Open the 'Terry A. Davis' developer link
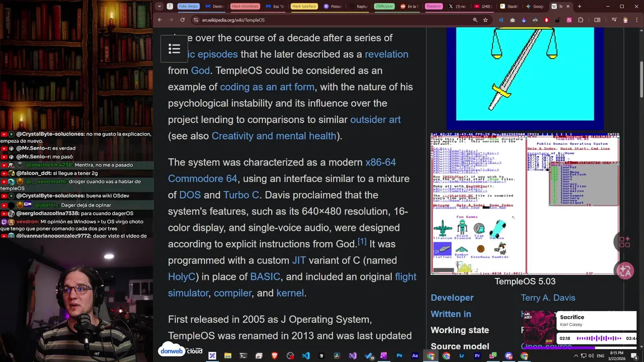644x362 pixels. pyautogui.click(x=548, y=298)
